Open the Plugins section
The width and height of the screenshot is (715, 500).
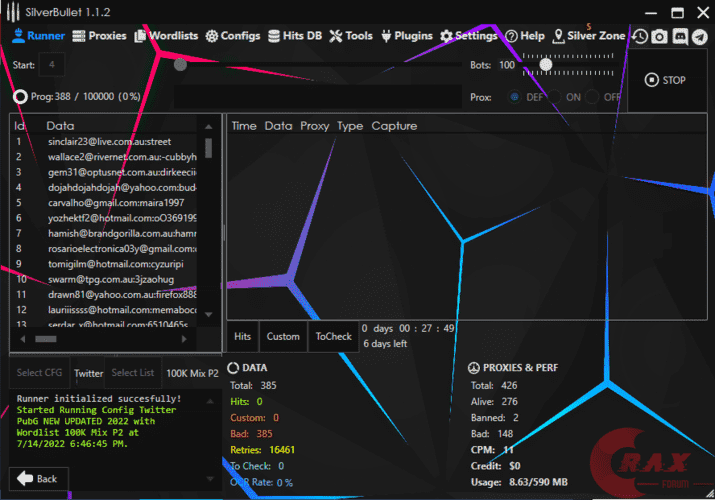coord(407,36)
